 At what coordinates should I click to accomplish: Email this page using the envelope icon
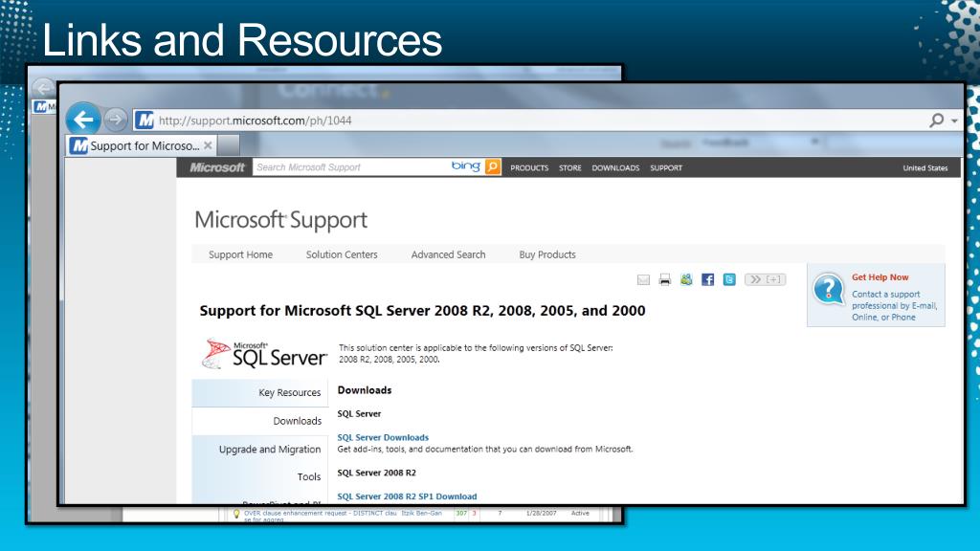[x=643, y=280]
